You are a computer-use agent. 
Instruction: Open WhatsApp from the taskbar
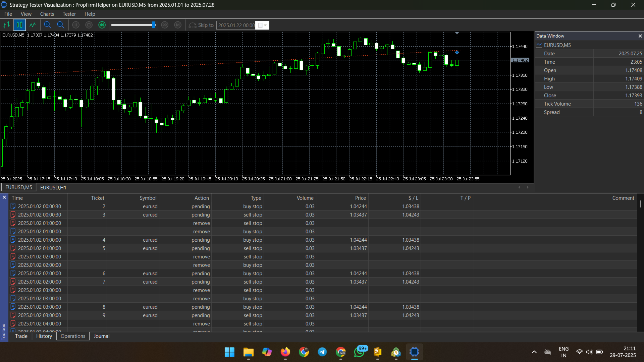360,352
